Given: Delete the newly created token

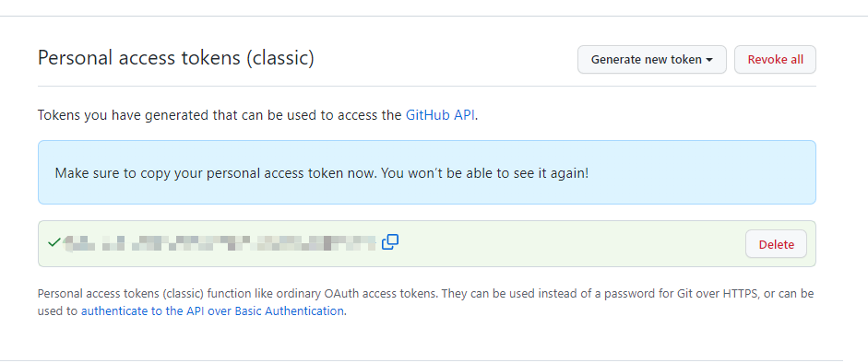Looking at the screenshot, I should point(776,244).
